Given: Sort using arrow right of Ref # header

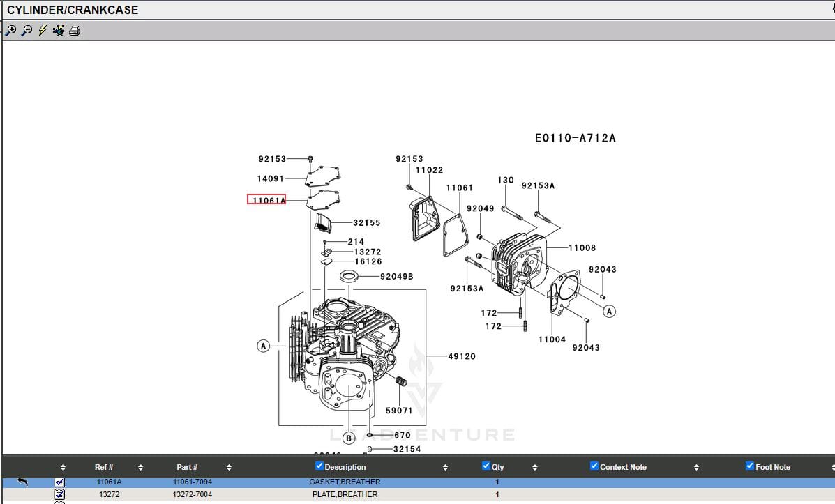Looking at the screenshot, I should click(140, 467).
